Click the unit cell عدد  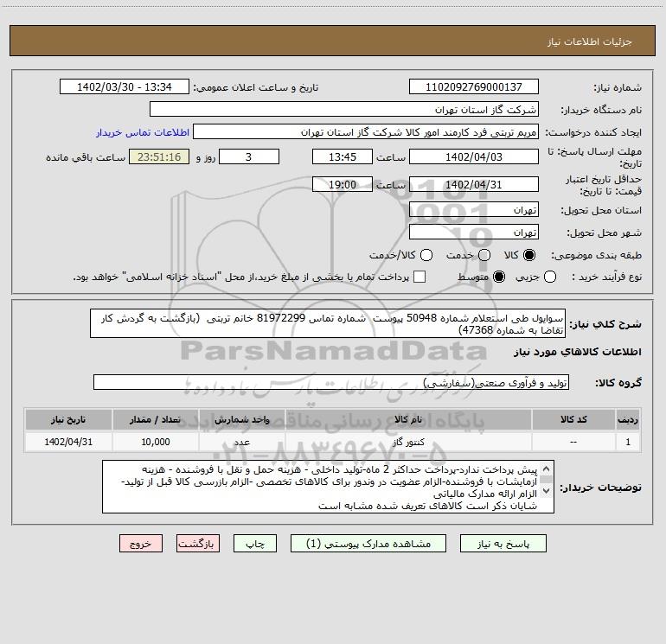pyautogui.click(x=241, y=442)
